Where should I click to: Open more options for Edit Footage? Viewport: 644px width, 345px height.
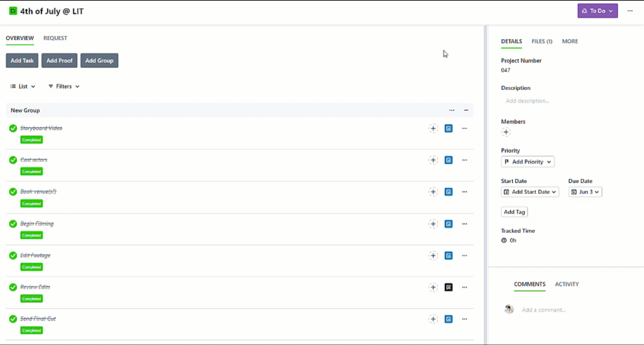464,256
